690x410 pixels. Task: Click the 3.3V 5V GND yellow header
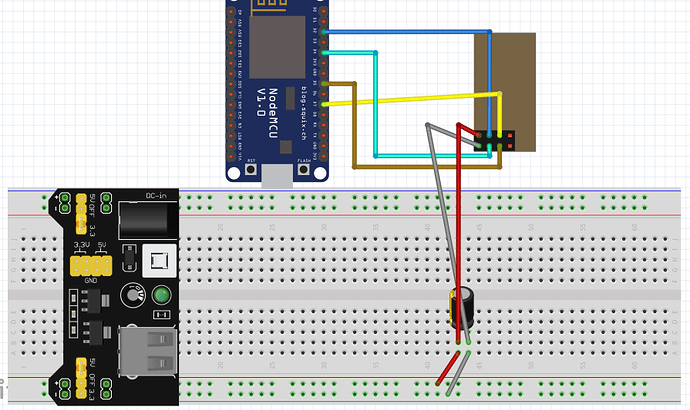pos(91,266)
